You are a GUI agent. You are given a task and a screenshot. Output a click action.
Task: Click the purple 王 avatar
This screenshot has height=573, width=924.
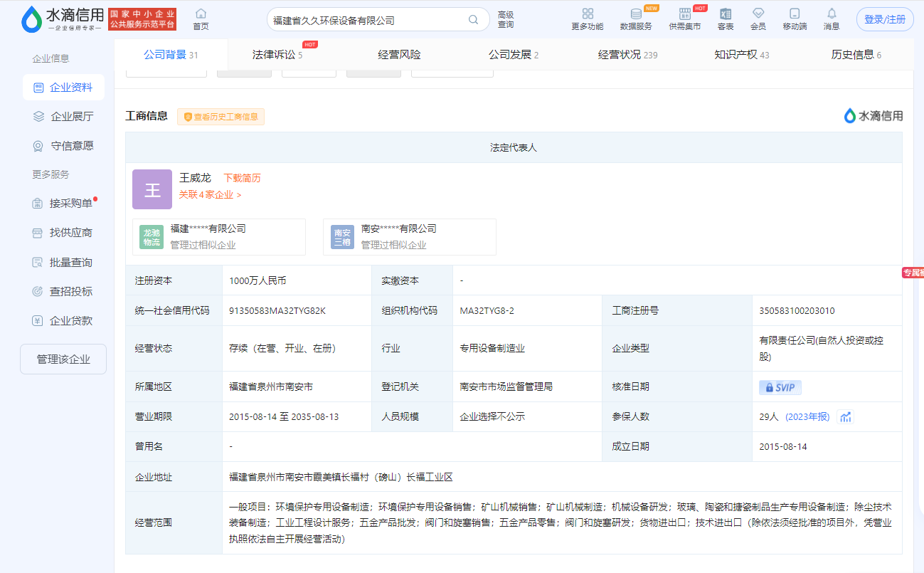point(152,189)
